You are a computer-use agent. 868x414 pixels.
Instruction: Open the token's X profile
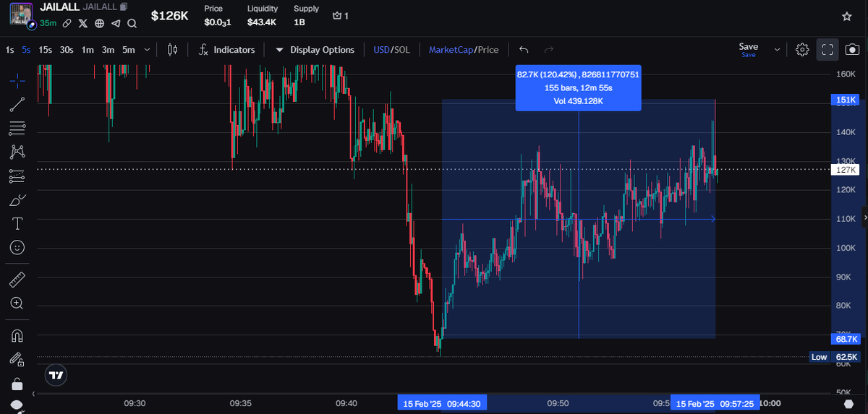83,23
